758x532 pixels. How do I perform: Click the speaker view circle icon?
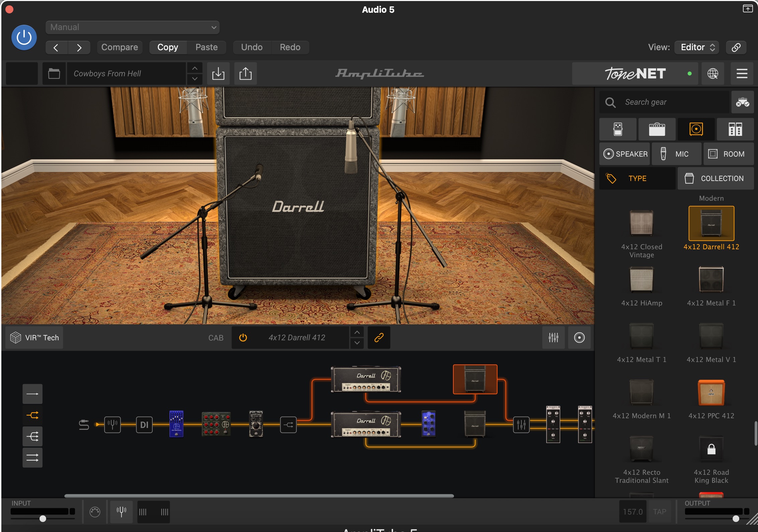[579, 338]
